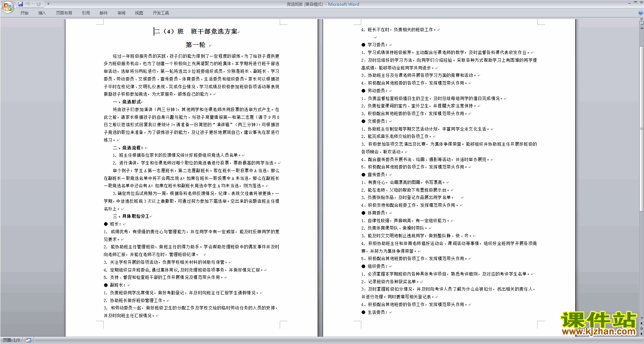Screen dimensions: 644x344
Task: Switch to the 引用 ribbon tab
Action: (86, 13)
